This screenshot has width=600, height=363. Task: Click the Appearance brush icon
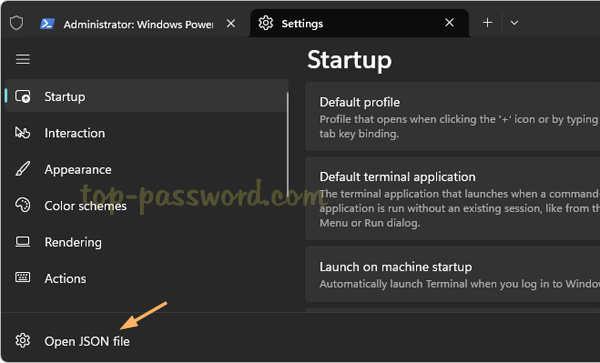coord(23,169)
